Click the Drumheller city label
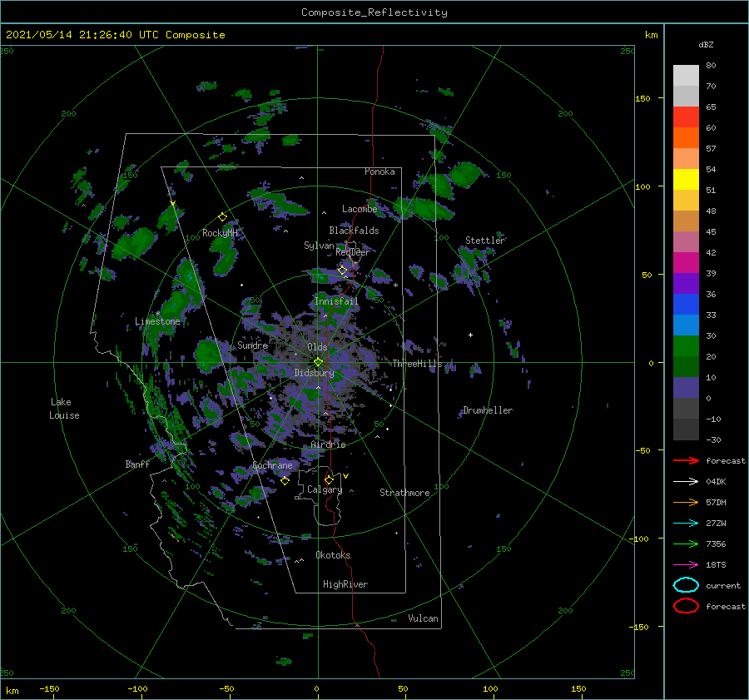 [x=488, y=410]
